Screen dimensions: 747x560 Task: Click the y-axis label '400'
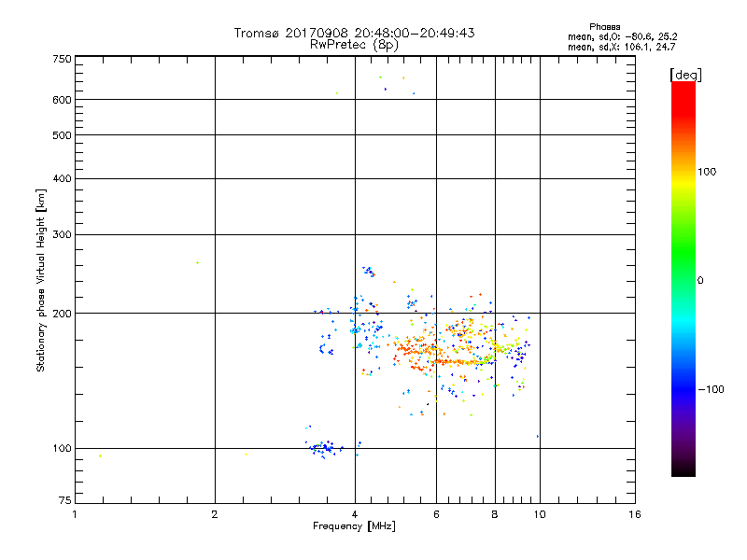(x=62, y=179)
